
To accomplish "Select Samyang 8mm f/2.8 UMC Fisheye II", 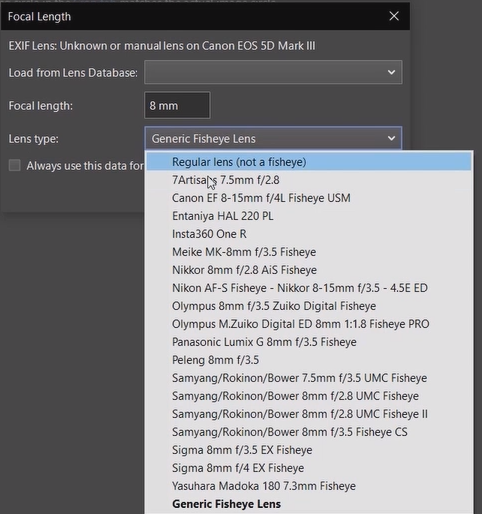I will (x=309, y=414).
